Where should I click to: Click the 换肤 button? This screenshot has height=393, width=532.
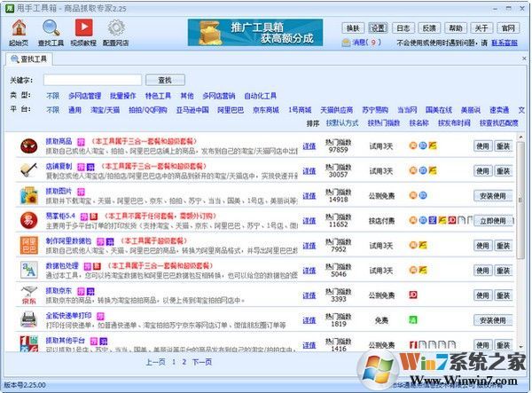pos(353,28)
